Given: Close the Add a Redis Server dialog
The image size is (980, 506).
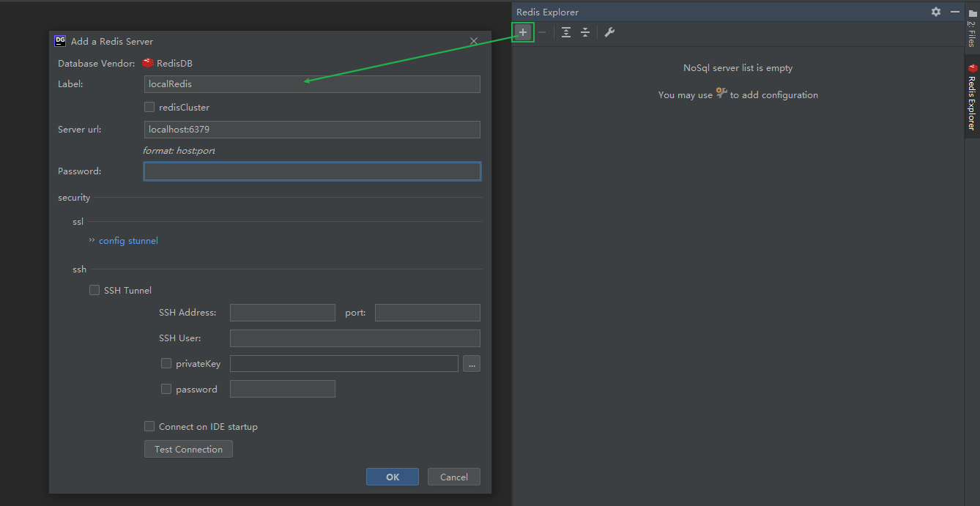Looking at the screenshot, I should [x=474, y=42].
